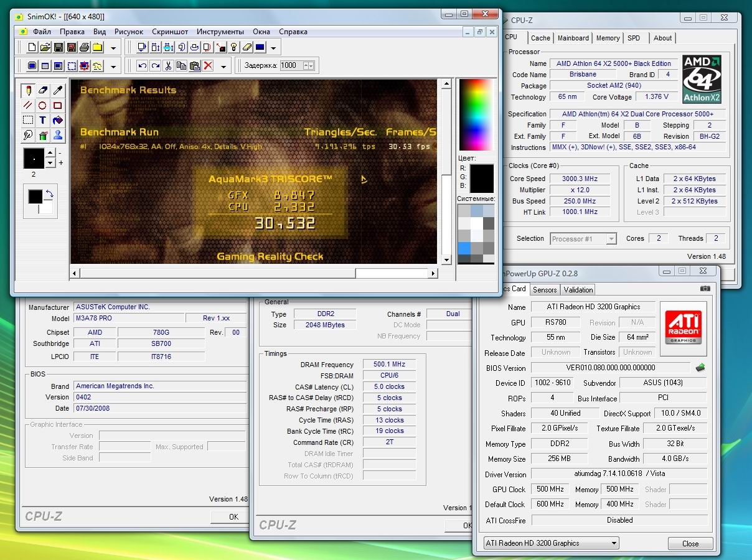Select the Eraser tool in the tool palette
The image size is (752, 560).
coord(42,91)
